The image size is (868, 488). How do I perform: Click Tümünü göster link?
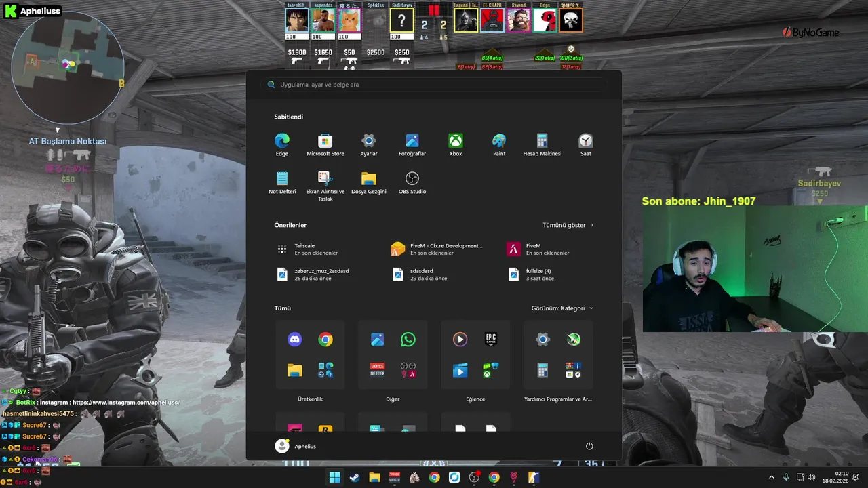coord(568,225)
